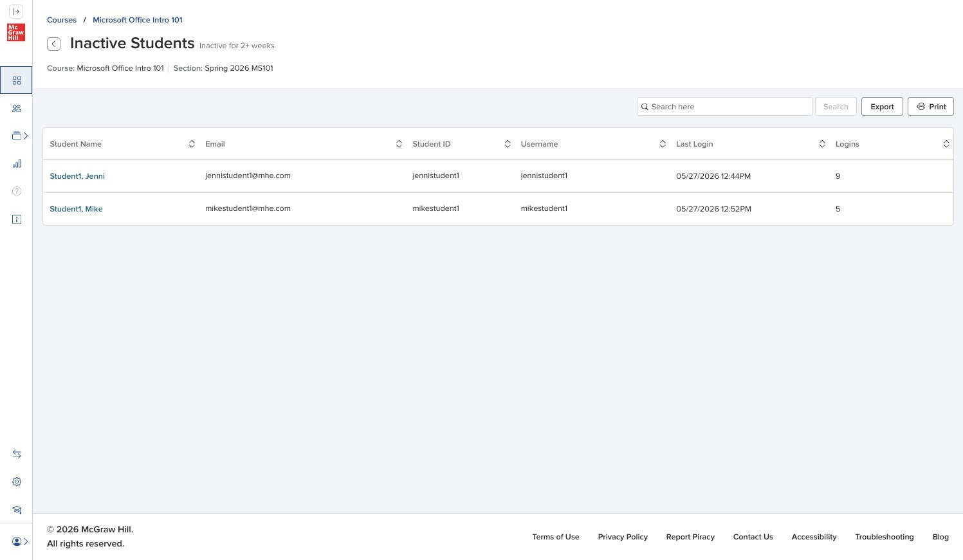Open the Privacy Policy footer link

(x=623, y=537)
